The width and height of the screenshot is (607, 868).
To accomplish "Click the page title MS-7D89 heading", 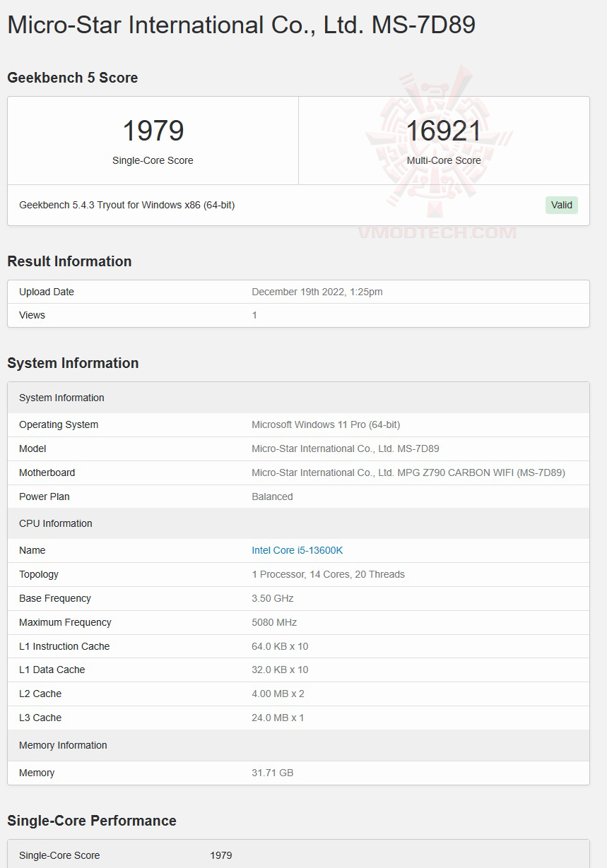I will [x=241, y=25].
